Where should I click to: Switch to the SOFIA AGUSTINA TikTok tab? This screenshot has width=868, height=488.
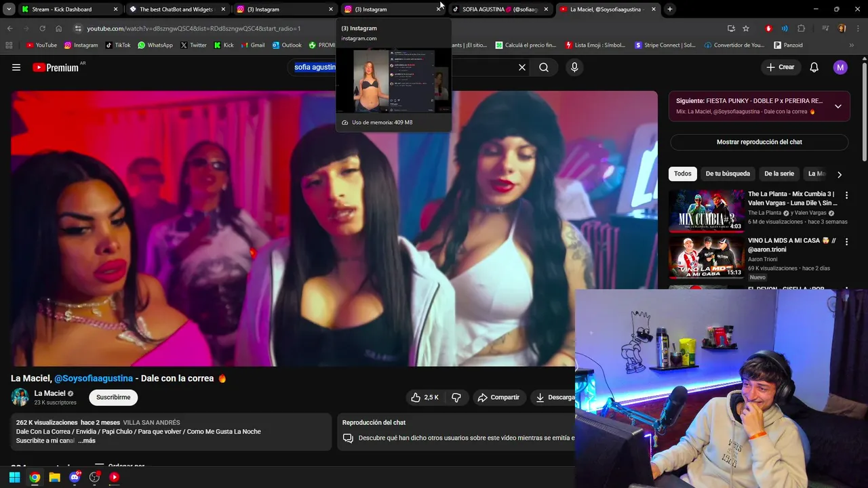pos(500,9)
